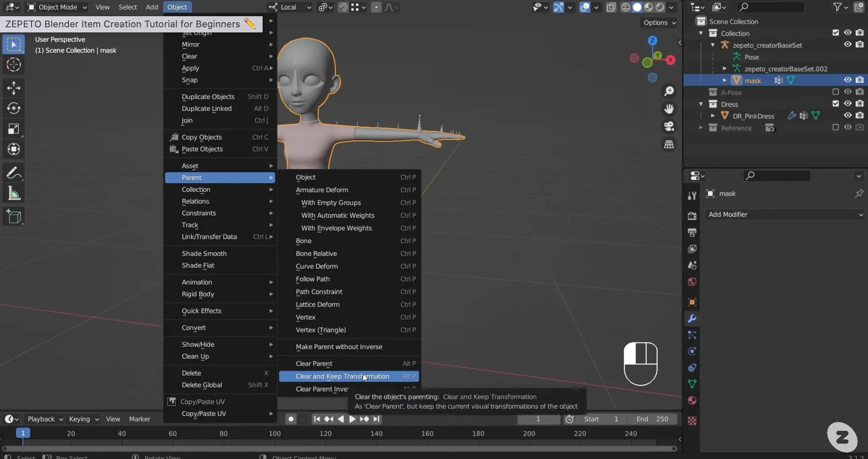Click the Marker menu in timeline

pyautogui.click(x=139, y=419)
